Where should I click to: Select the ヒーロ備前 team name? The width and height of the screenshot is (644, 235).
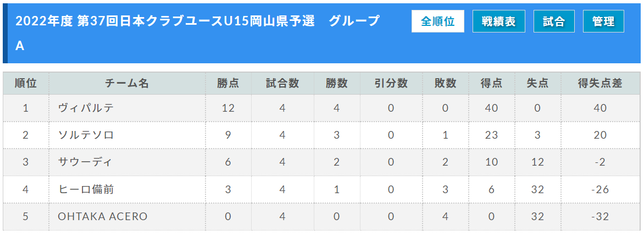(x=85, y=189)
